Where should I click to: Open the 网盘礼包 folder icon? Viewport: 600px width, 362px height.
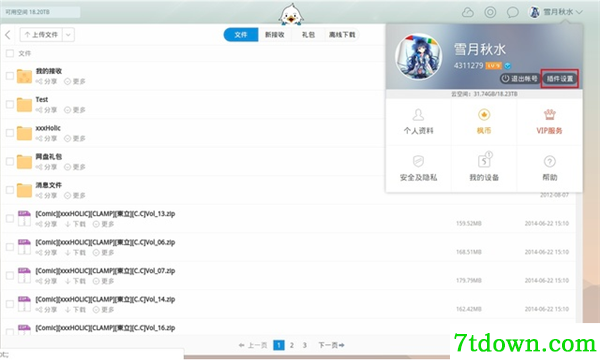[x=24, y=162]
